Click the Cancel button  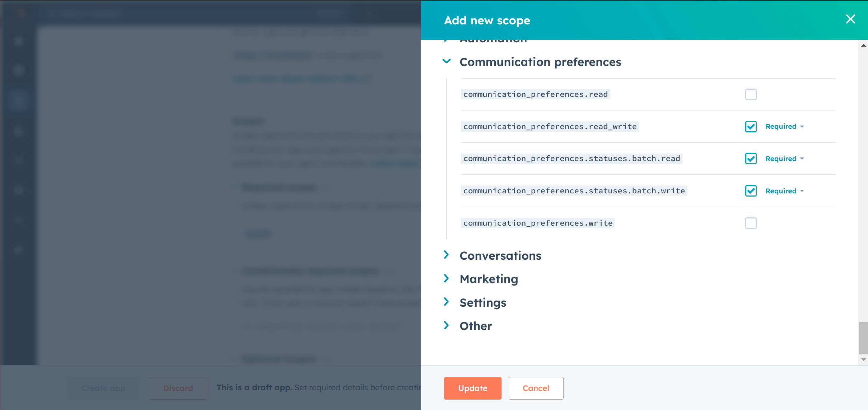pos(536,388)
